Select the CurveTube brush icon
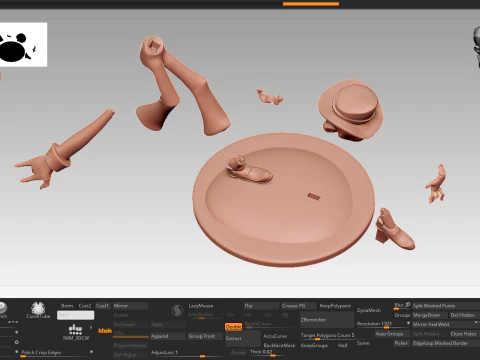This screenshot has height=360, width=480. (38, 310)
